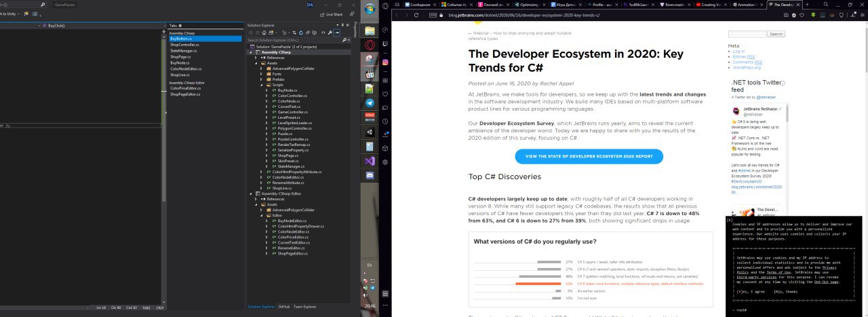Click View the State of Developer Ecosystem 2020 Report

click(x=589, y=156)
